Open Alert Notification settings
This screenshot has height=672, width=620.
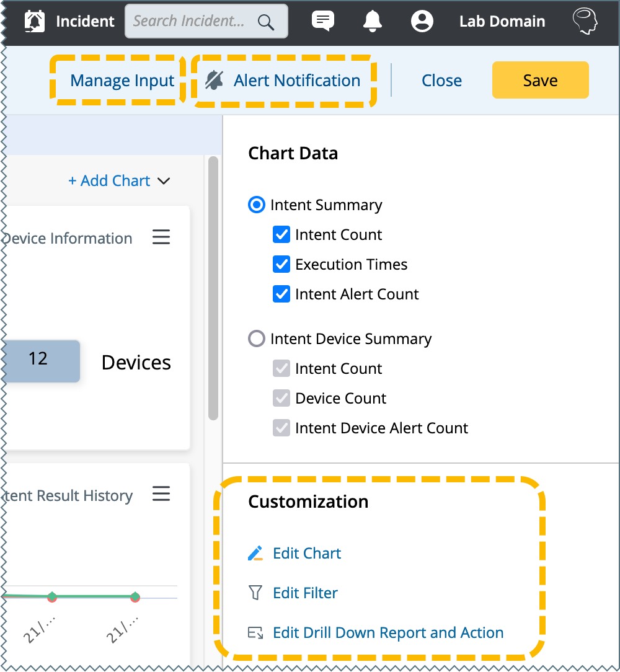(285, 81)
